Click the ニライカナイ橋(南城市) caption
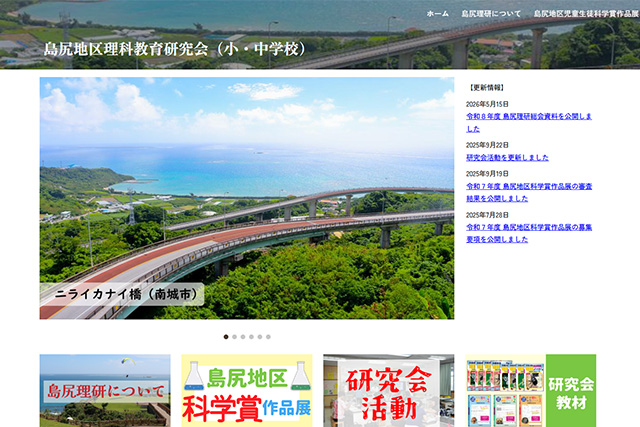Screen dimensions: 640x427 [x=122, y=294]
